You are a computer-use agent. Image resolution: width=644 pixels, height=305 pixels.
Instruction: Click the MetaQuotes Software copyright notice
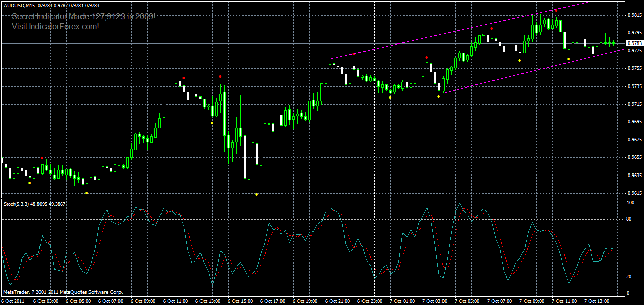pos(63,291)
